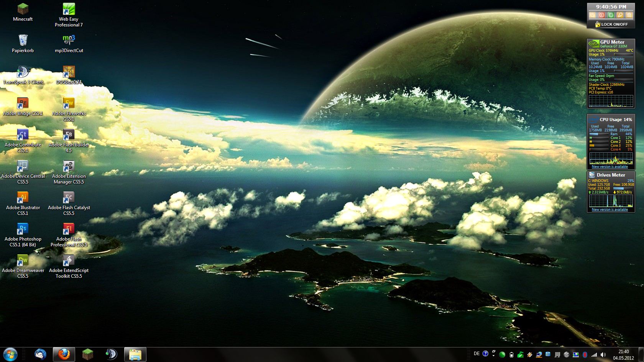Screen dimensions: 644x362
Task: Click the taskbar clock showing 21:40
Action: pos(623,355)
